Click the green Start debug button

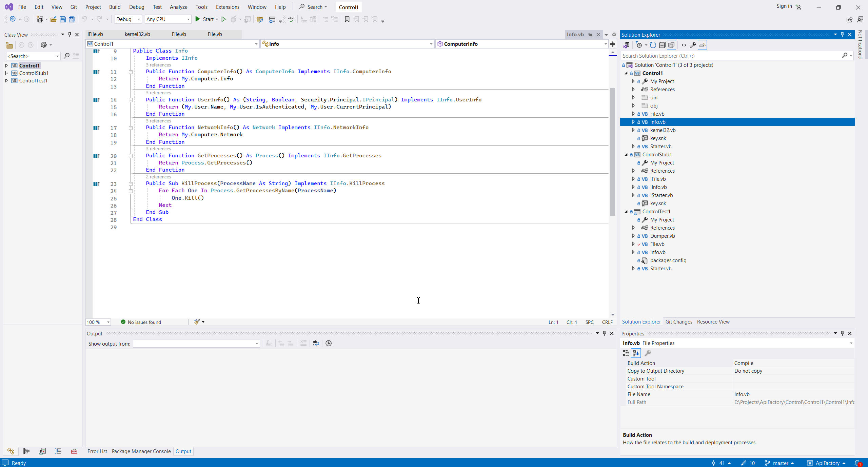[198, 19]
